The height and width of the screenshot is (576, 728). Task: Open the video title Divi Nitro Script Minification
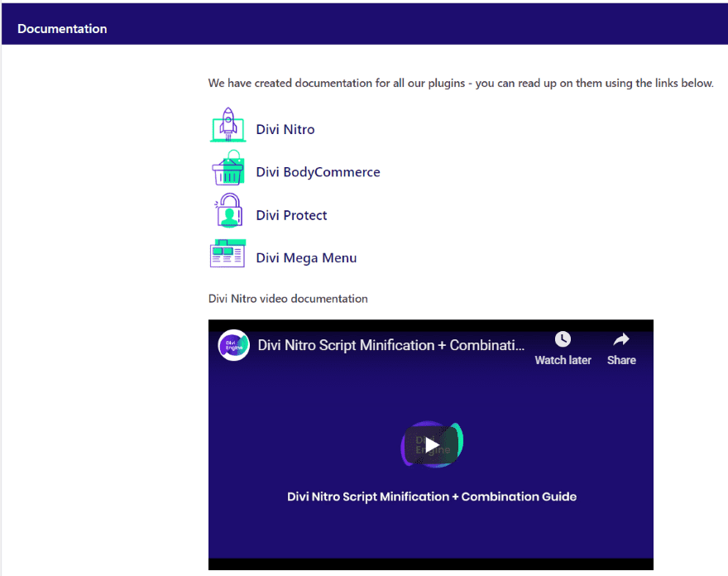pos(391,345)
